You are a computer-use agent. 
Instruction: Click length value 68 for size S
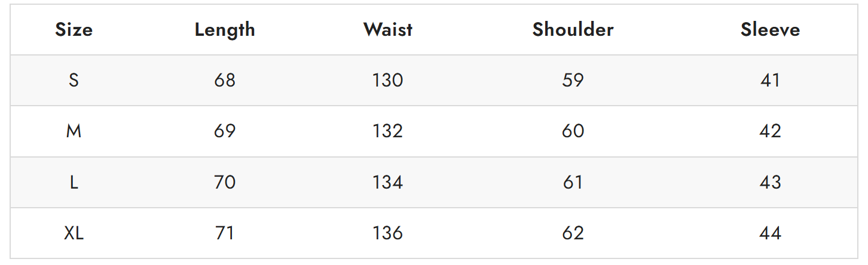225,81
